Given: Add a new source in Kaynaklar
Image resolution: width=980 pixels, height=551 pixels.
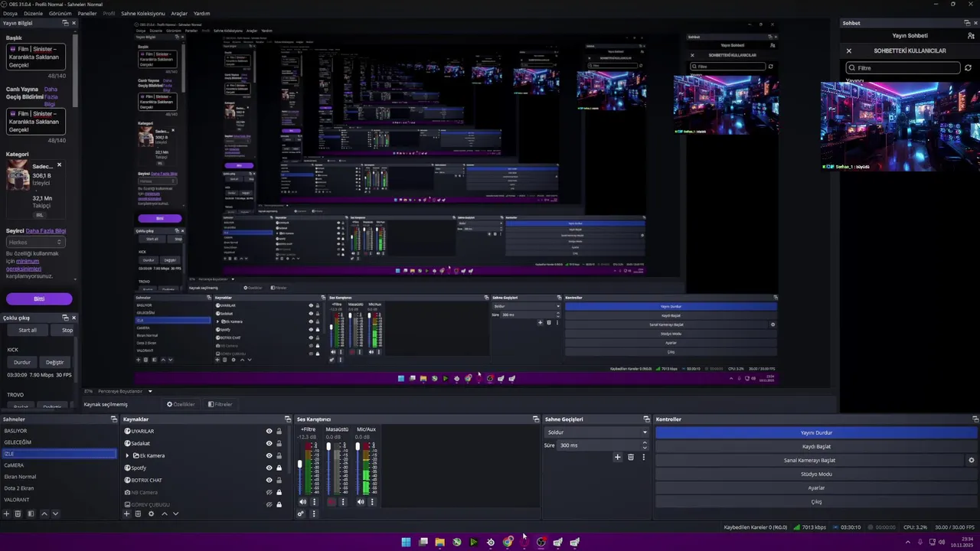Looking at the screenshot, I should tap(127, 514).
